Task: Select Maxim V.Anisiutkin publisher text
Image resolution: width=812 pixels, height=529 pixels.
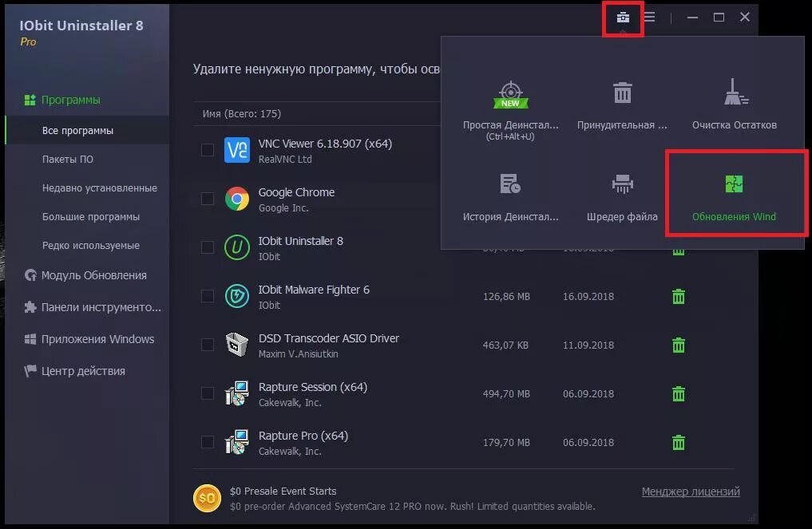Action: coord(299,354)
